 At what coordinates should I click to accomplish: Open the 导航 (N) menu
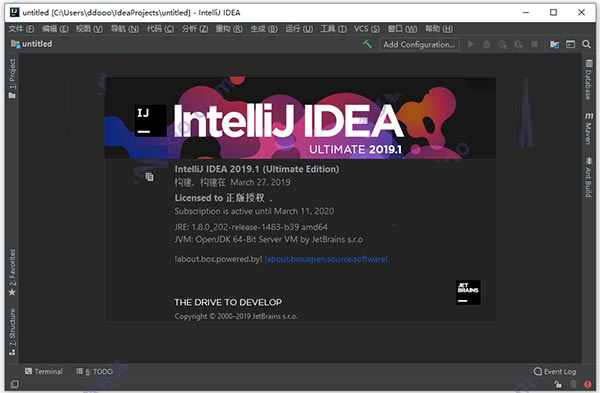tap(125, 29)
